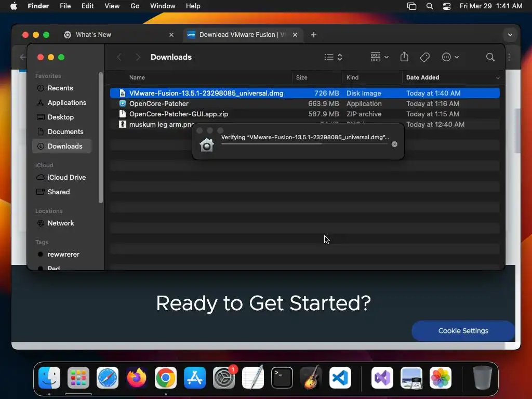Image resolution: width=532 pixels, height=399 pixels.
Task: Open Recents in Finder sidebar
Action: click(x=62, y=88)
